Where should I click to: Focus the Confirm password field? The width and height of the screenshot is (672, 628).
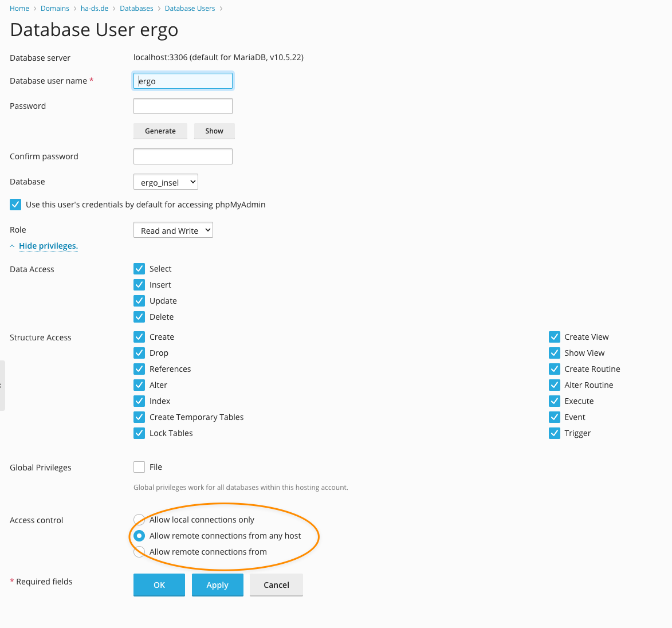click(x=183, y=156)
